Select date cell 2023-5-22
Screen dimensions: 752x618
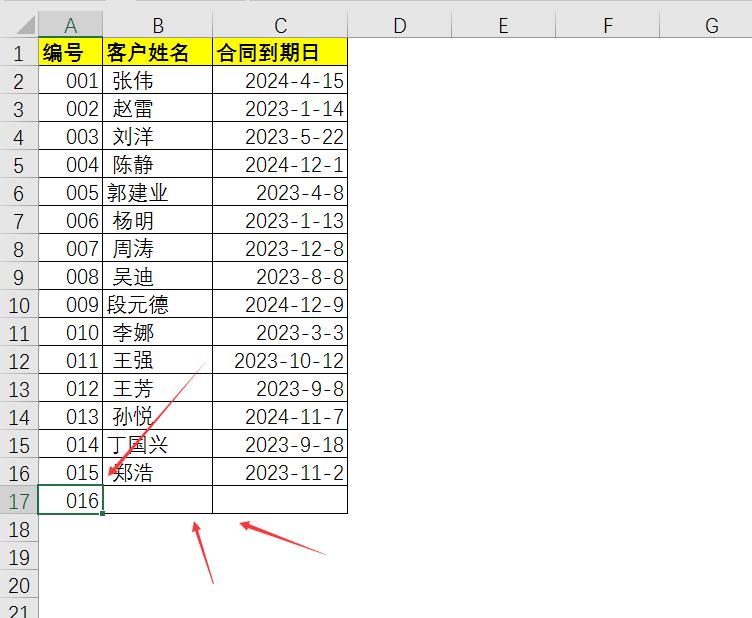280,136
